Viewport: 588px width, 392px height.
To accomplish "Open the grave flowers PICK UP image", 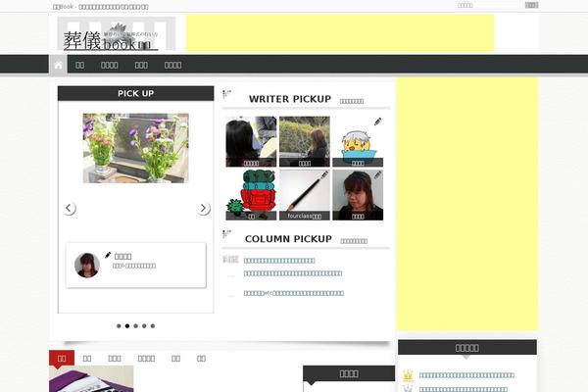I will click(x=136, y=148).
